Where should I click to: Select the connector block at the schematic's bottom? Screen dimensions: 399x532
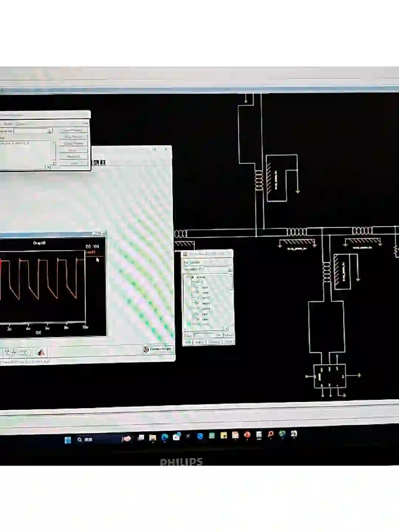point(330,376)
